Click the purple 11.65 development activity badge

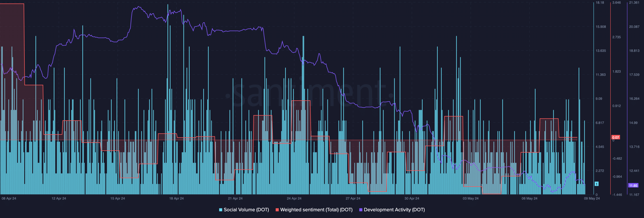pos(633,186)
